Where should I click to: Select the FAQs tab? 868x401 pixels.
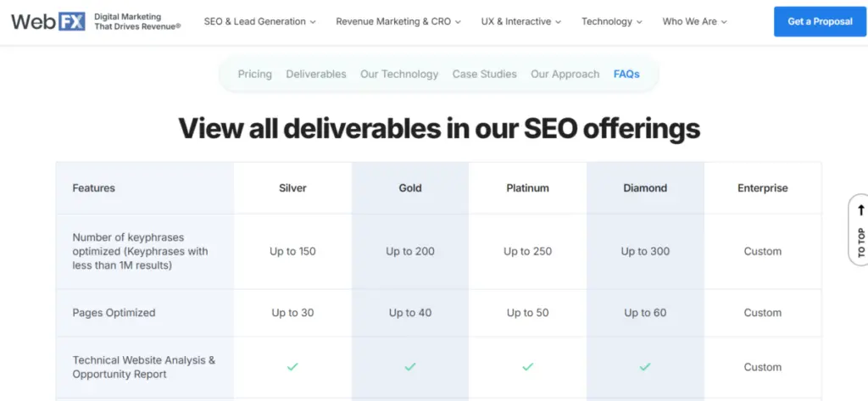pos(626,74)
